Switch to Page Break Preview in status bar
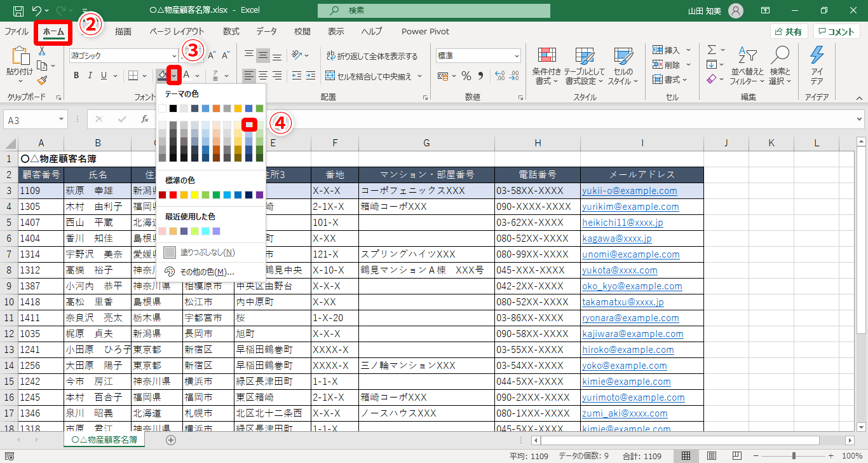Viewport: 868px width, 463px height. pos(737,455)
